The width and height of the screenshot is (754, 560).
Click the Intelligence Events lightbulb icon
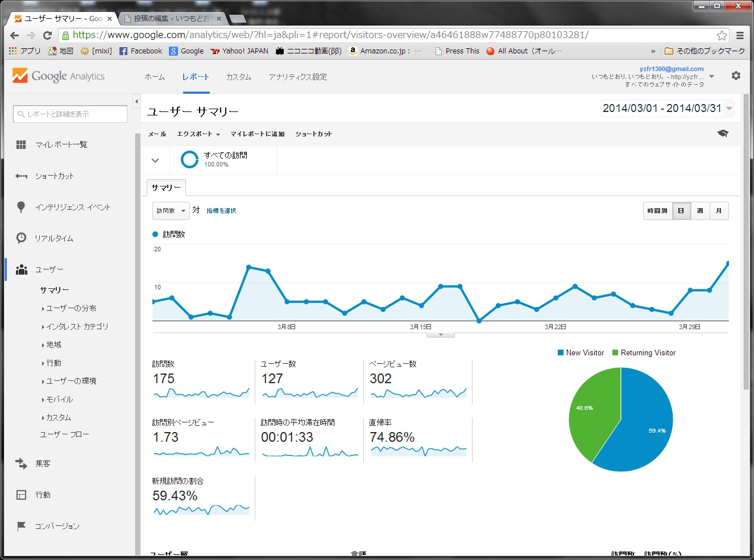[x=21, y=207]
